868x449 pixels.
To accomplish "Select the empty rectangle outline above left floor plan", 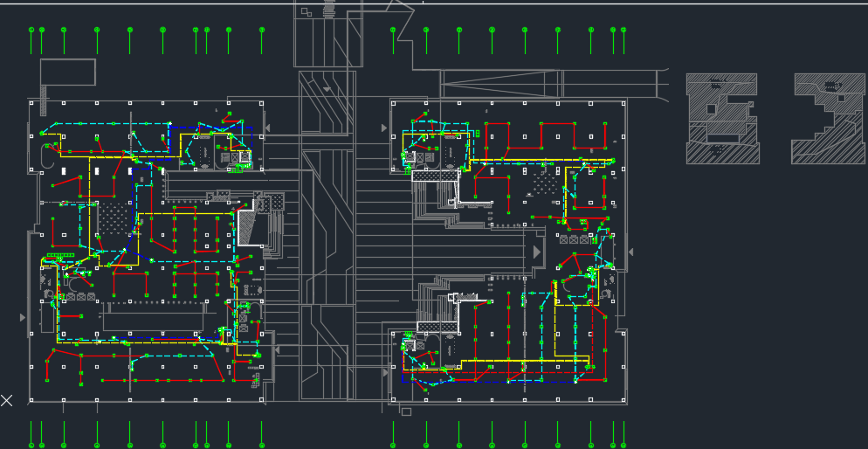I will click(x=67, y=72).
